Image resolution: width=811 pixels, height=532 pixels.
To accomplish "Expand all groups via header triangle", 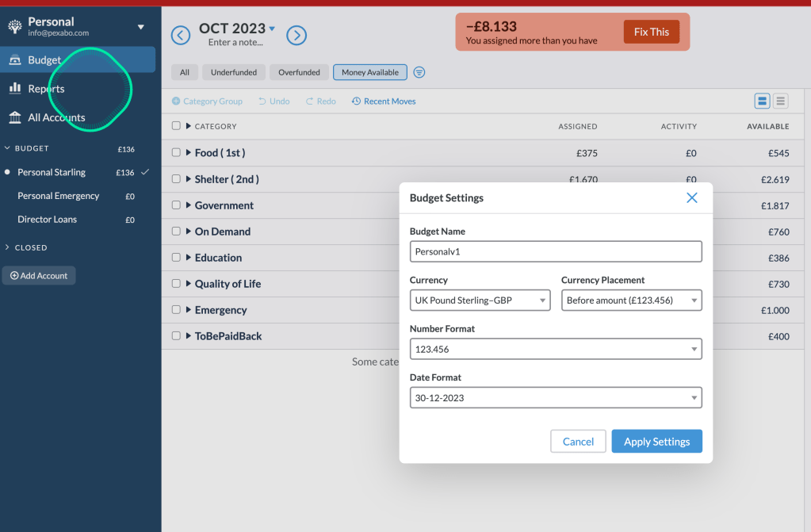I will 188,126.
